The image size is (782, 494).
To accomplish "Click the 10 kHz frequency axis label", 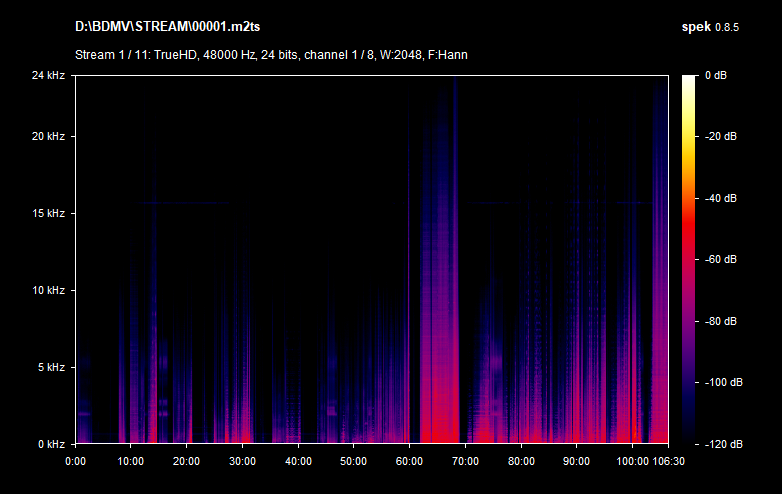I will (x=47, y=291).
